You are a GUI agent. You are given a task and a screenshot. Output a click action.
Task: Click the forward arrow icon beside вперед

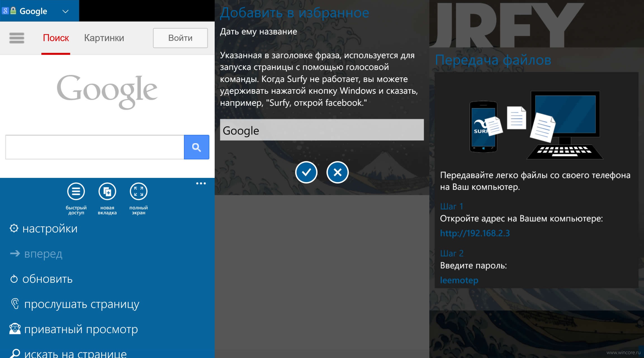tap(15, 253)
